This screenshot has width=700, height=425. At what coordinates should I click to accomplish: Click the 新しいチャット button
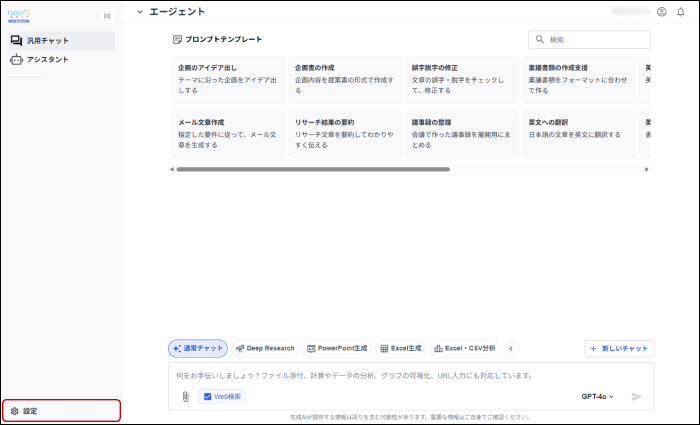point(619,349)
